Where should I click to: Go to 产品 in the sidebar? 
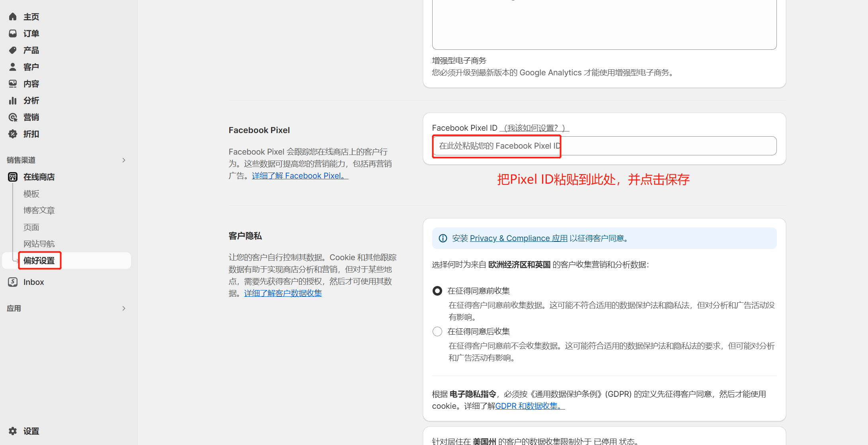31,50
